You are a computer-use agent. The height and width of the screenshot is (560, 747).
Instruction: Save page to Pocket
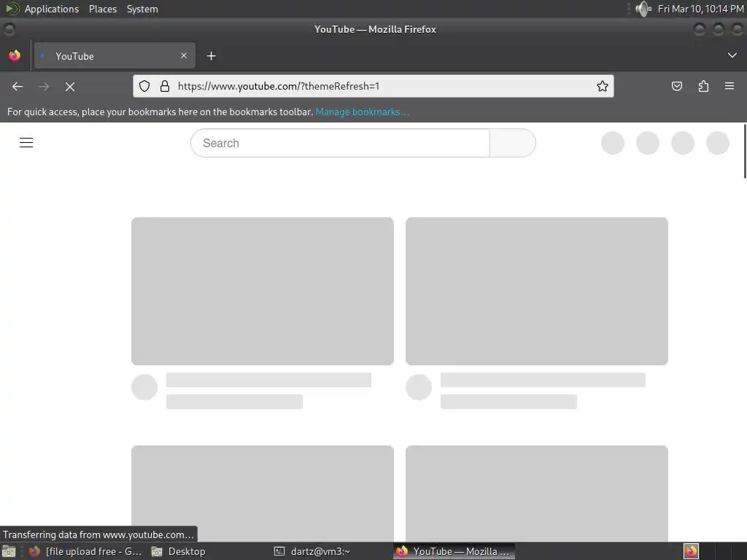(x=676, y=86)
